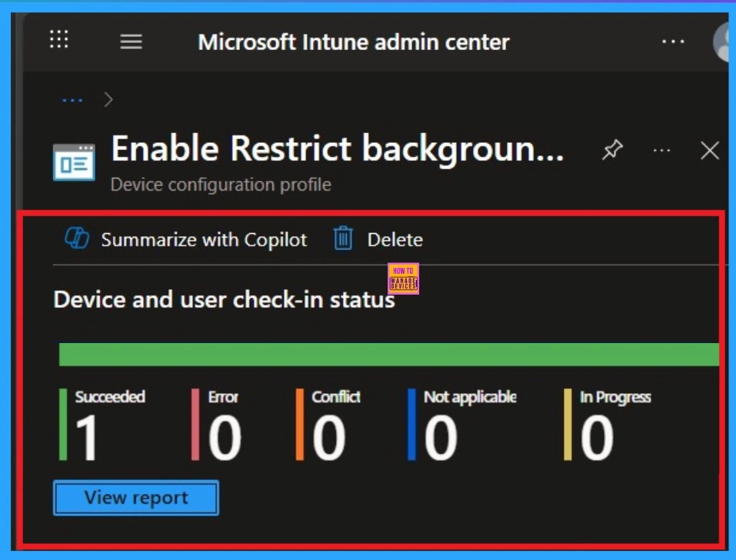Expand the collapsed breadcrumb ellipsis
The width and height of the screenshot is (736, 560).
click(x=72, y=100)
